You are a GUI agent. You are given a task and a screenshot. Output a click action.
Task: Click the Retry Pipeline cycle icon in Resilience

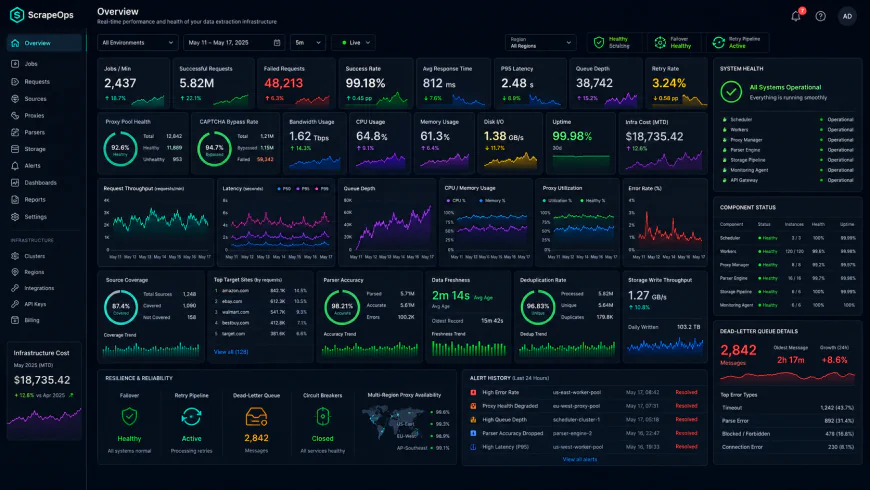click(x=191, y=416)
